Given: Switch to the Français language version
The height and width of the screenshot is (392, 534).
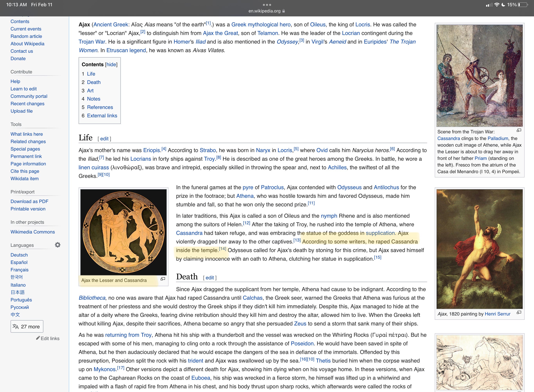Looking at the screenshot, I should 20,270.
